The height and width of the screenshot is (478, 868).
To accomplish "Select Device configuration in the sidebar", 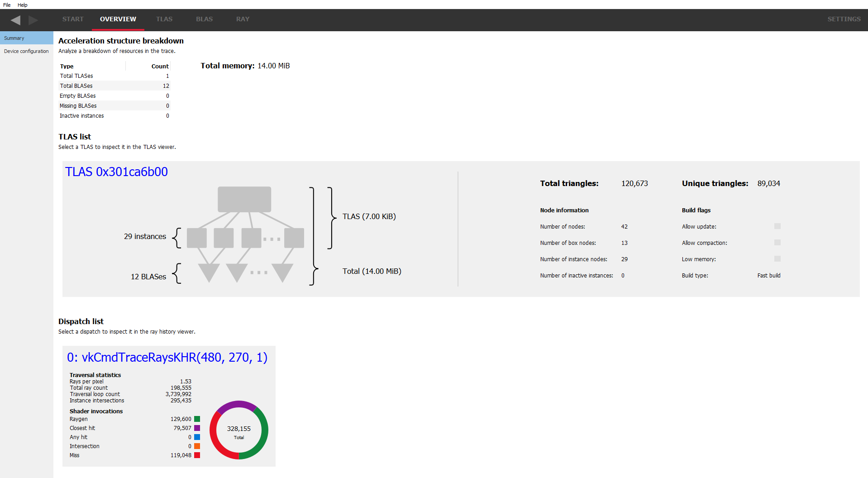I will (x=27, y=51).
